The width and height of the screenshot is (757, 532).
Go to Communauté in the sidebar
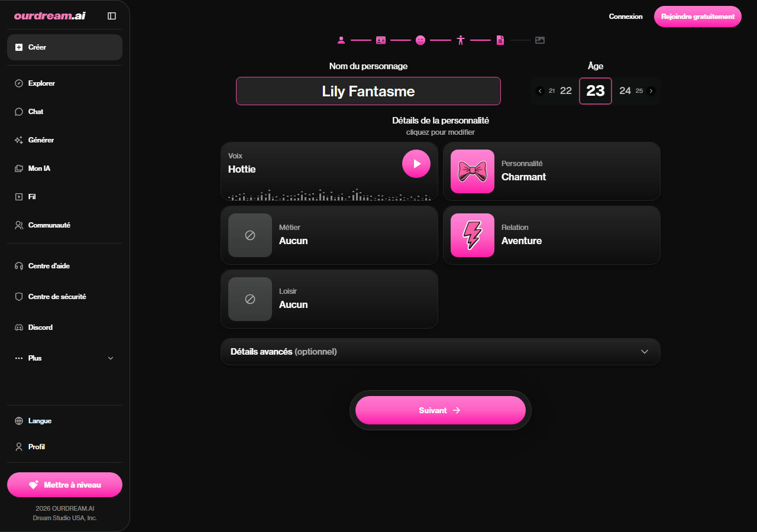[64, 225]
